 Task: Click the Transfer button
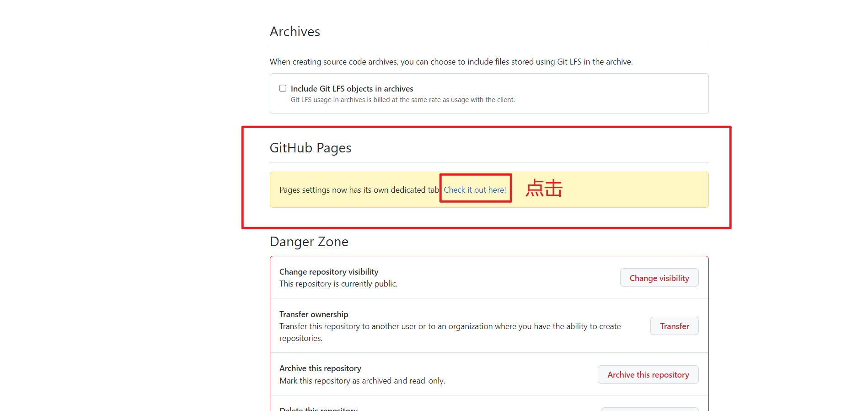coord(674,326)
